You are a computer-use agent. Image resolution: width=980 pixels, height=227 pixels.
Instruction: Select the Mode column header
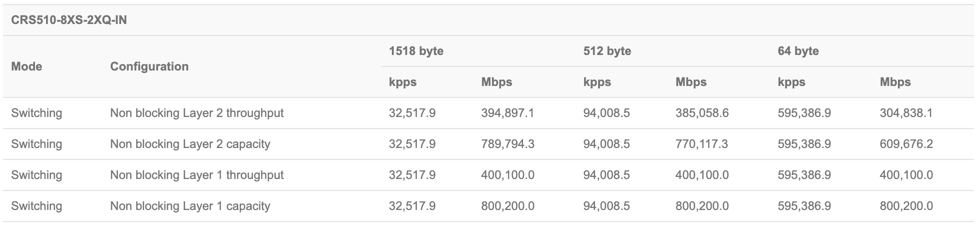point(27,66)
